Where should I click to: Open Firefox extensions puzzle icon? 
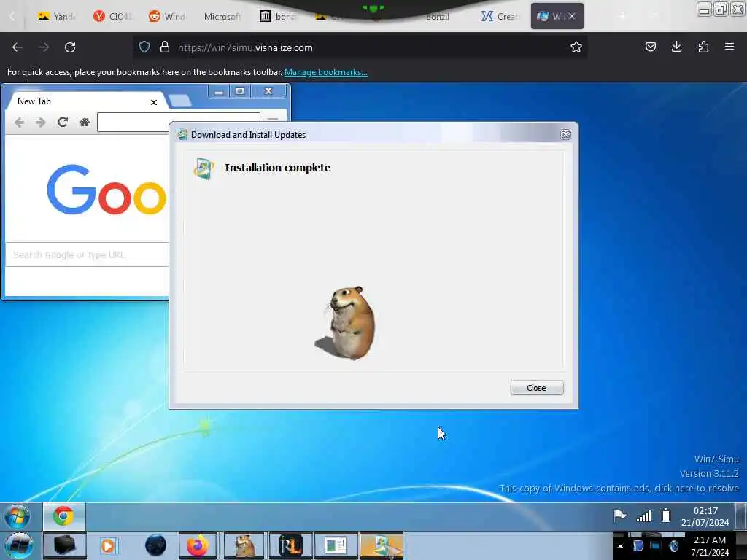[703, 47]
